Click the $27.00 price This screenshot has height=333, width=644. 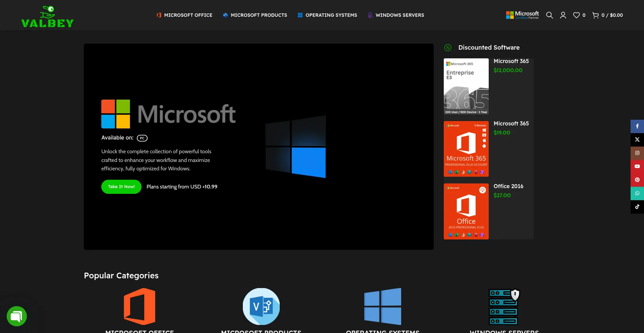click(502, 195)
